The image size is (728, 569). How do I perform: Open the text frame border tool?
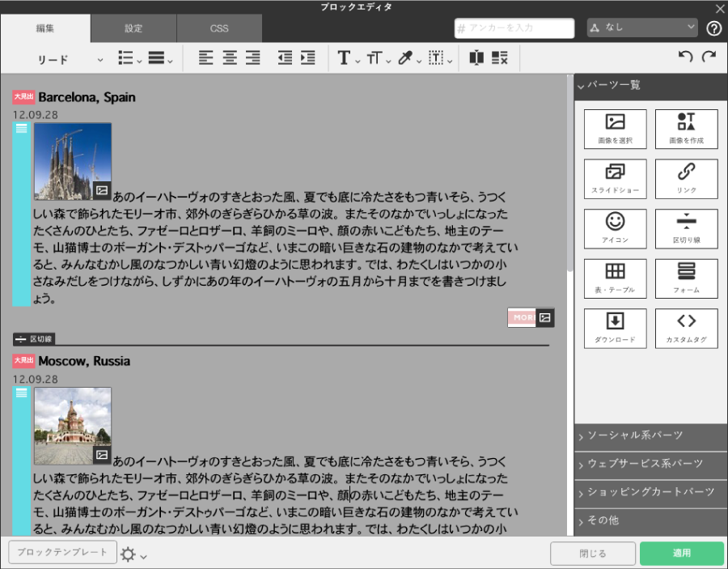(x=440, y=58)
